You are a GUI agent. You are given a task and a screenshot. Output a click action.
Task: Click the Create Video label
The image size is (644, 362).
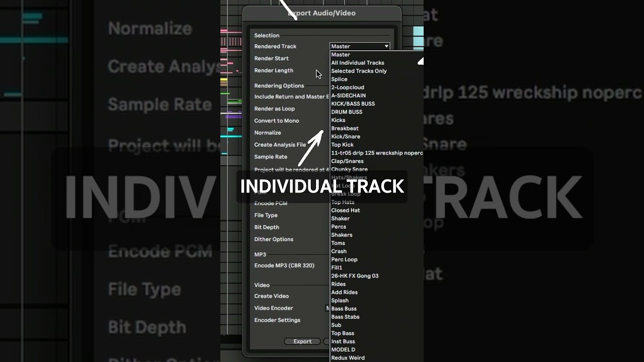(271, 296)
